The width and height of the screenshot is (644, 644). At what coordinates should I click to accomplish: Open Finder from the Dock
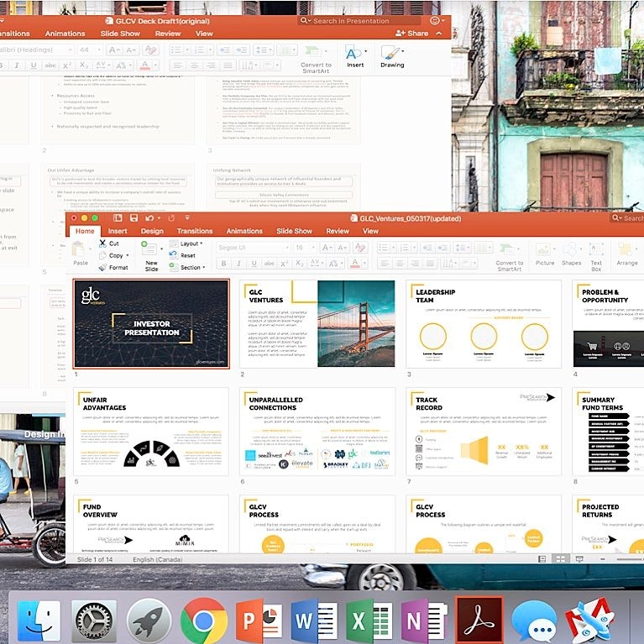click(x=39, y=620)
